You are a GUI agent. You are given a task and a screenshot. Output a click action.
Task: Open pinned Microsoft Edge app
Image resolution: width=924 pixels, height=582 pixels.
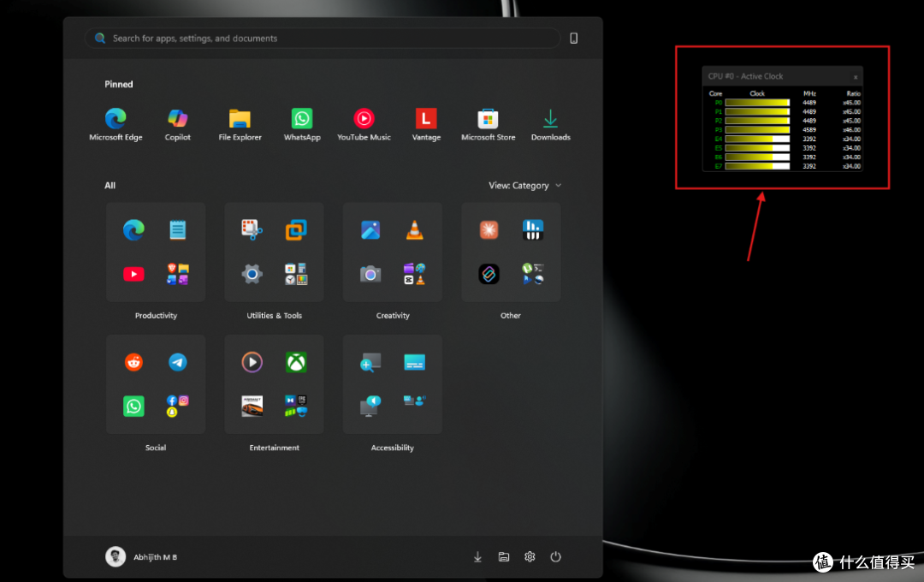point(115,124)
